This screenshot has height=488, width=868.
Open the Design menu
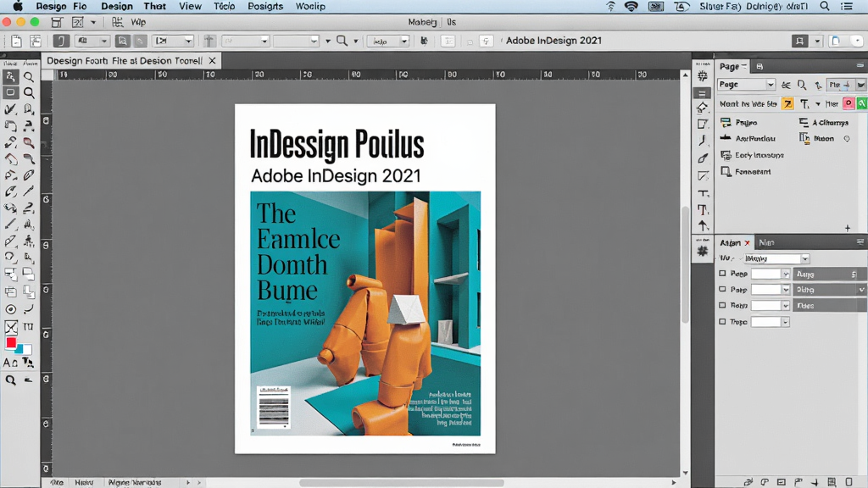(117, 6)
